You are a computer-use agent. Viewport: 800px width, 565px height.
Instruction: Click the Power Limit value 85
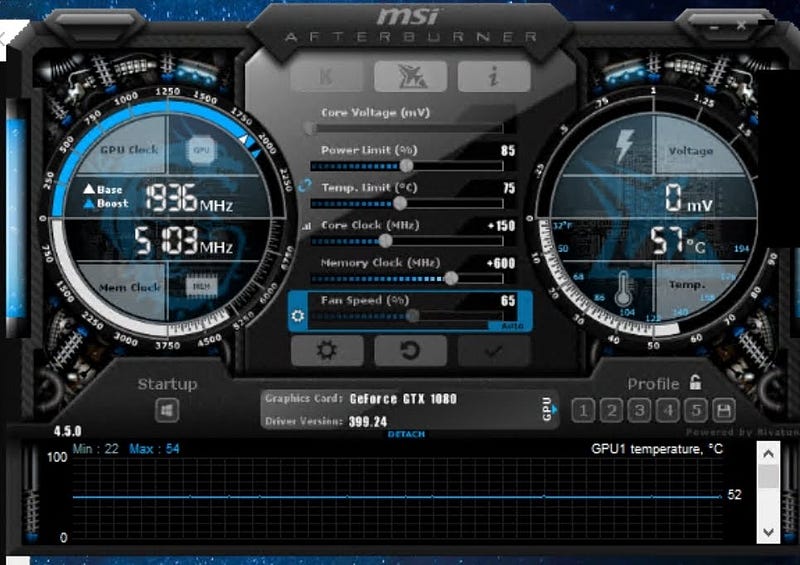(x=508, y=151)
